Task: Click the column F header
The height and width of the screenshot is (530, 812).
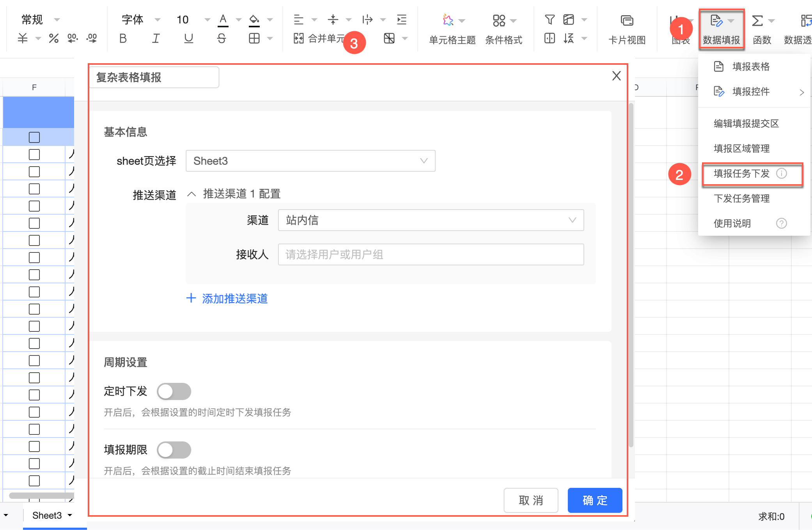Action: click(34, 87)
